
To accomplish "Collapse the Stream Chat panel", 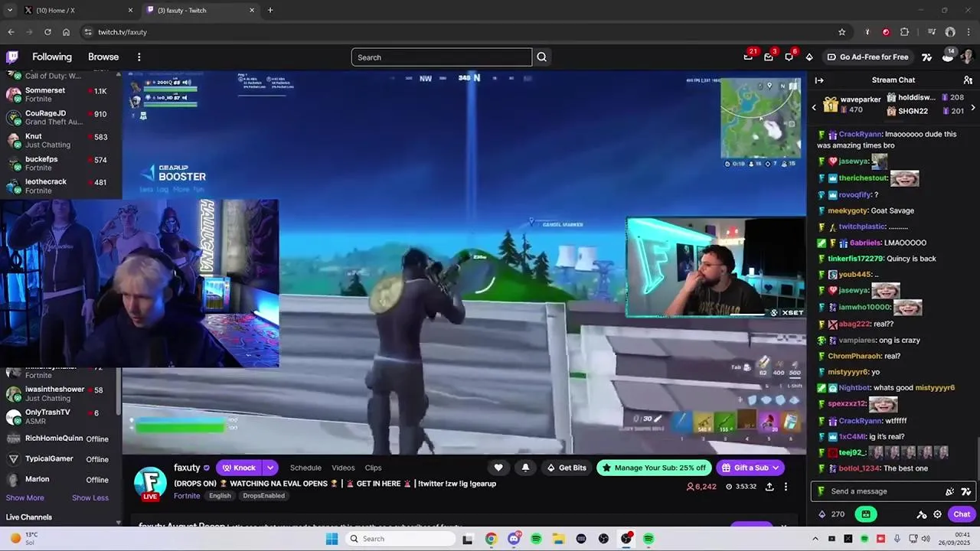I will 819,80.
